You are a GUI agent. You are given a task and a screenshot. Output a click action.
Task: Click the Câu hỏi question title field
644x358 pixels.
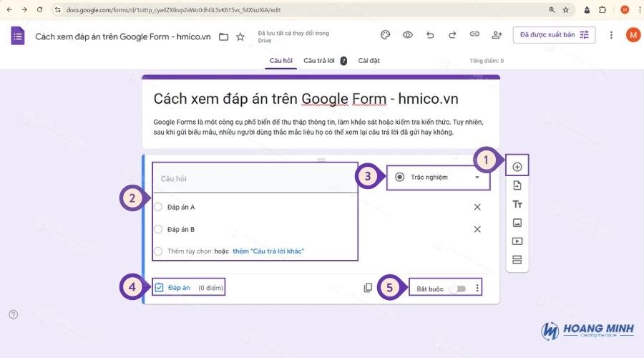(255, 179)
